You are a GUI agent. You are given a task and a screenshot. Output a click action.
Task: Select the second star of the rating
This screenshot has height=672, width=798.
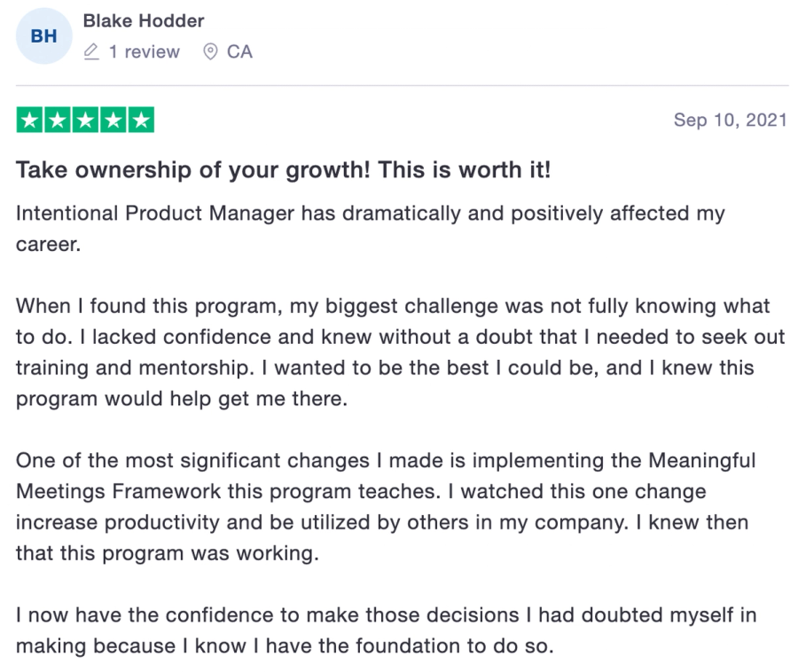click(x=57, y=118)
